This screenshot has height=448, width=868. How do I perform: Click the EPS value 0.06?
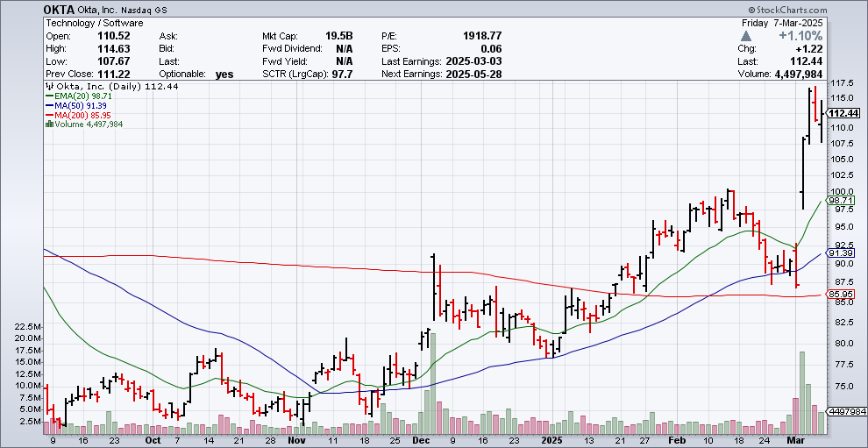click(x=492, y=49)
